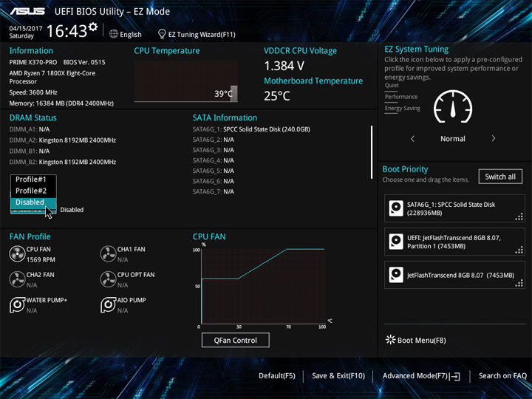Click the SATA6G_7: N/A entry
This screenshot has height=399, width=532.
click(x=213, y=191)
